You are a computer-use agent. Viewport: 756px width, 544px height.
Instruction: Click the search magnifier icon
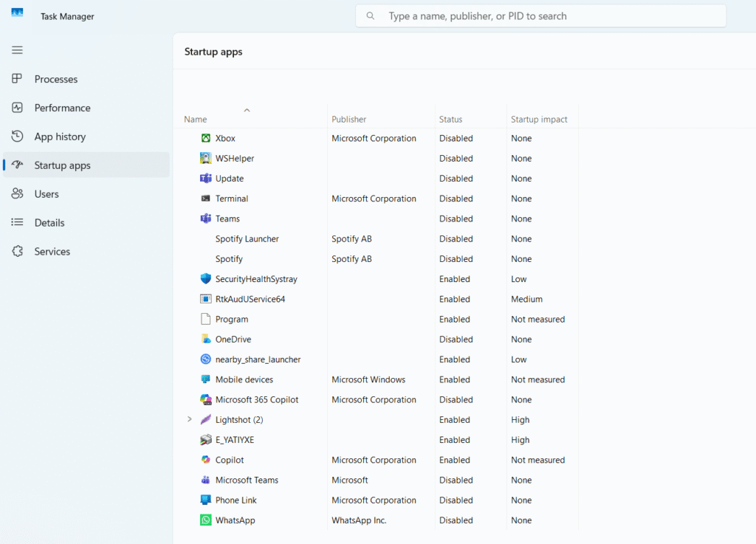coord(371,16)
